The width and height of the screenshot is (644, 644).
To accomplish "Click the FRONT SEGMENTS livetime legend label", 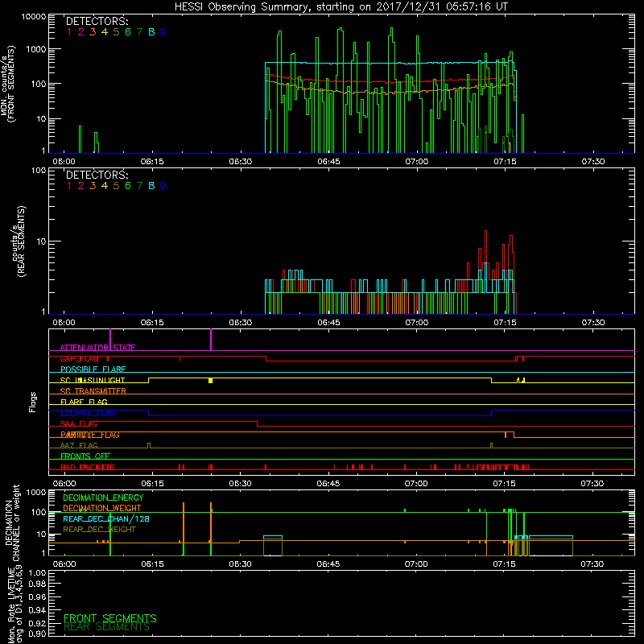I will pyautogui.click(x=110, y=618).
